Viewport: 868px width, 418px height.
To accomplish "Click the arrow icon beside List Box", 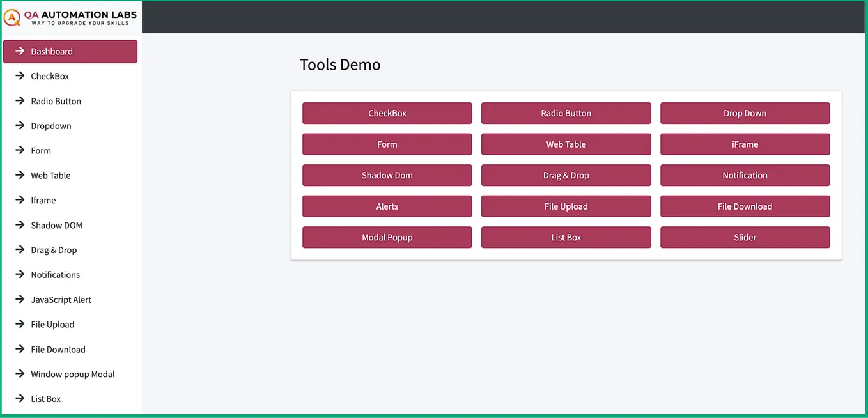I will (20, 398).
